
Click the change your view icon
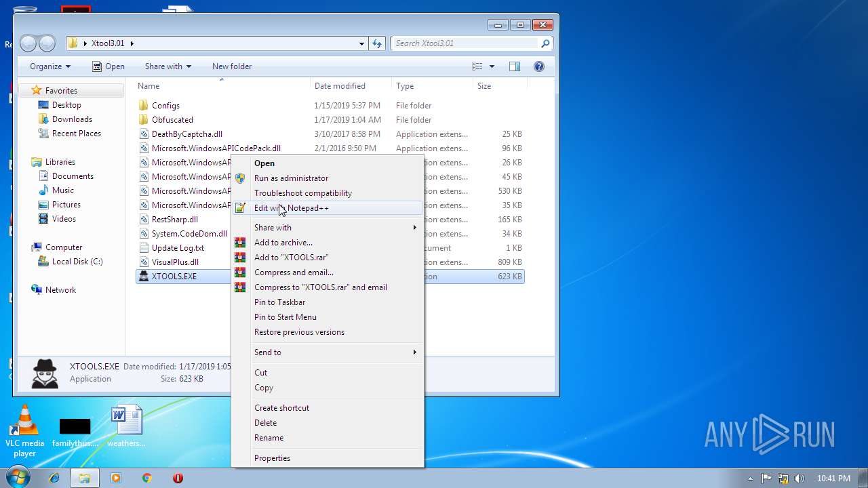[x=477, y=66]
